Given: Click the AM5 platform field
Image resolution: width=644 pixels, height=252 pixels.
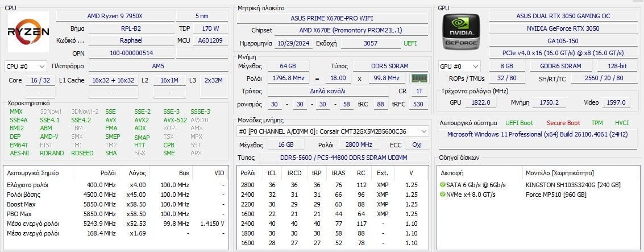Looking at the screenshot, I should pos(158,66).
